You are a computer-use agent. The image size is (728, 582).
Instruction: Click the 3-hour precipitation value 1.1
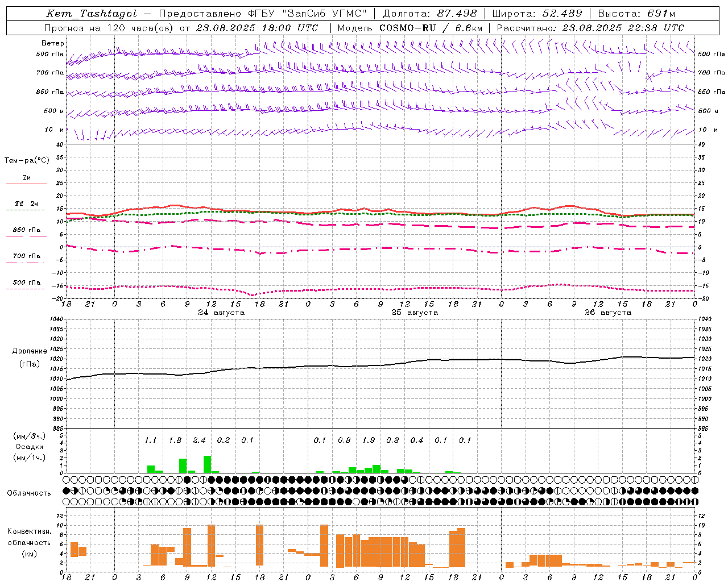[x=150, y=440]
